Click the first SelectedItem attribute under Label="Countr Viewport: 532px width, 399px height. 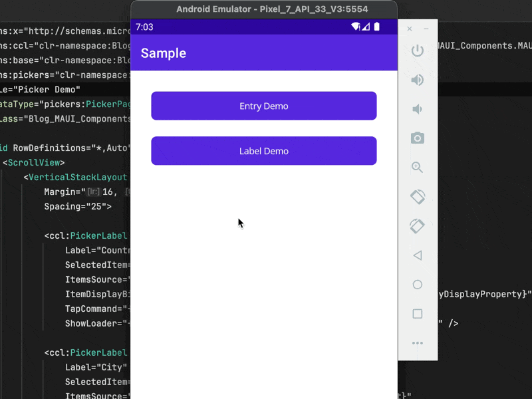click(98, 265)
